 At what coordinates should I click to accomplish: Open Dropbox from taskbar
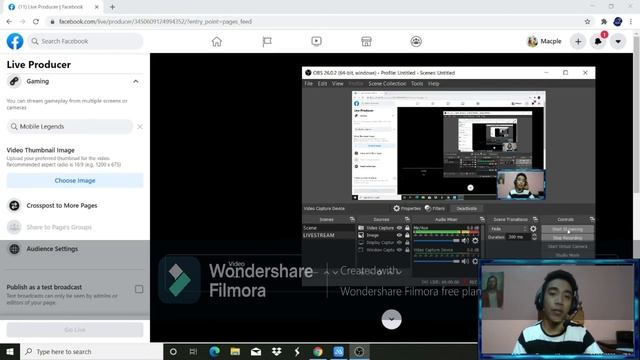(x=277, y=351)
